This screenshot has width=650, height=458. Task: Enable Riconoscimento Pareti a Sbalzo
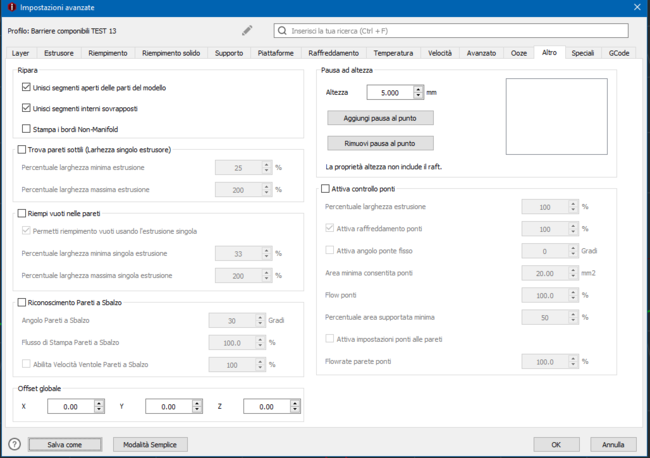pyautogui.click(x=22, y=302)
